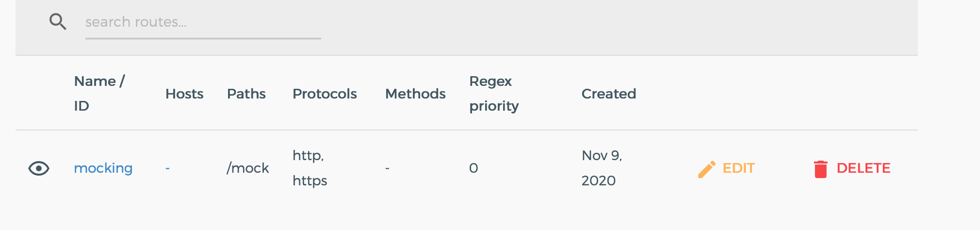Click the /mock path cell
This screenshot has width=980, height=230.
(247, 168)
